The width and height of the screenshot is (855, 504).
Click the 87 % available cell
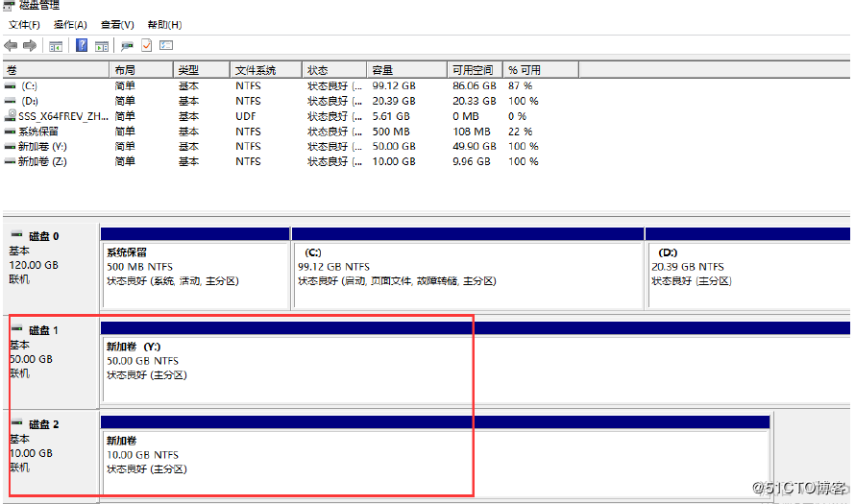click(x=520, y=86)
